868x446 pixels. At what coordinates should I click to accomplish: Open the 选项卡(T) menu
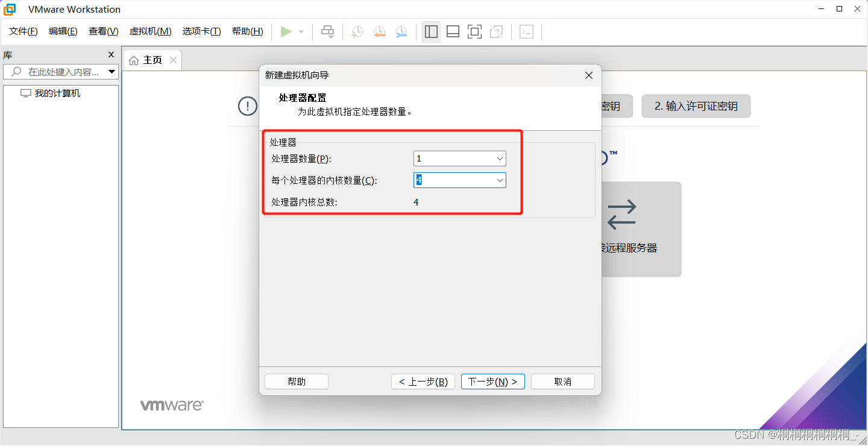click(202, 31)
